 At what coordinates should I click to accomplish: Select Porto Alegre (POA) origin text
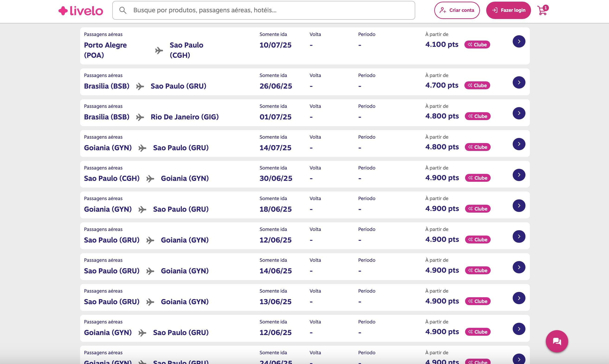click(x=105, y=50)
